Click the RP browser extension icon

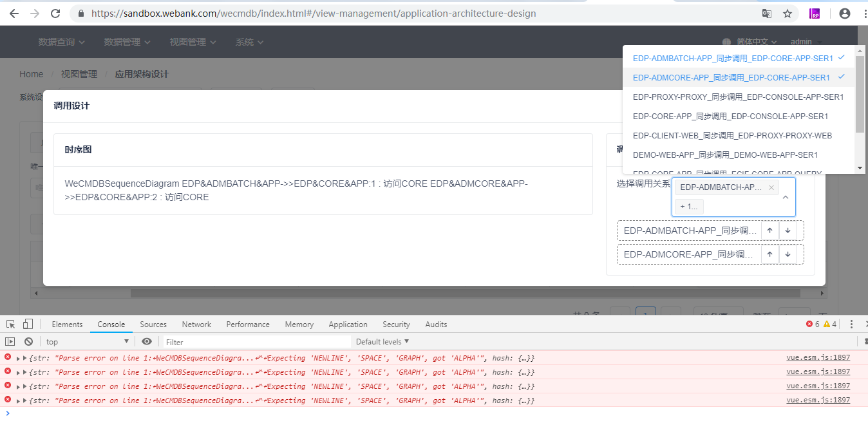[x=815, y=13]
